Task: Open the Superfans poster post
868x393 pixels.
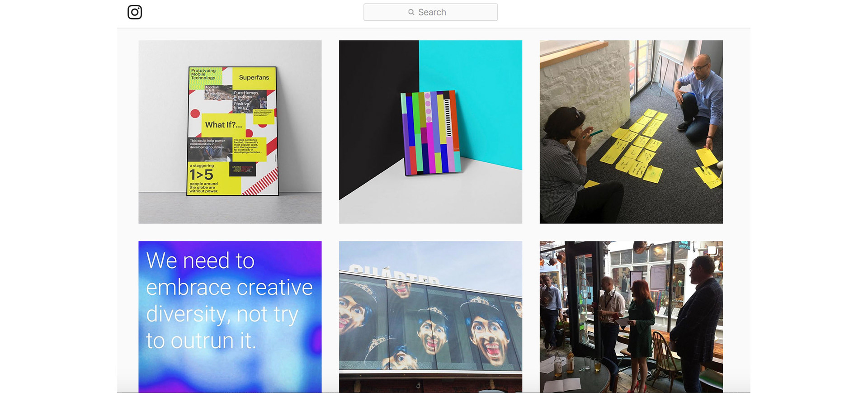Action: pyautogui.click(x=230, y=132)
